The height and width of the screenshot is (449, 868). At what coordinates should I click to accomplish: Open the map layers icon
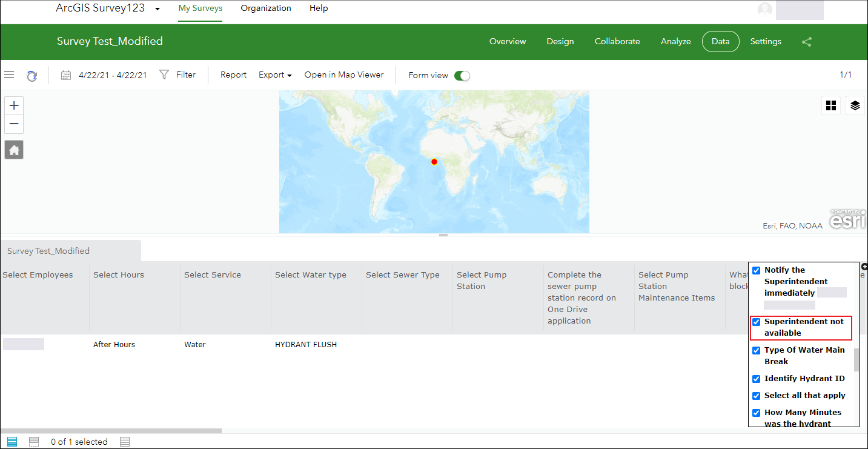855,105
